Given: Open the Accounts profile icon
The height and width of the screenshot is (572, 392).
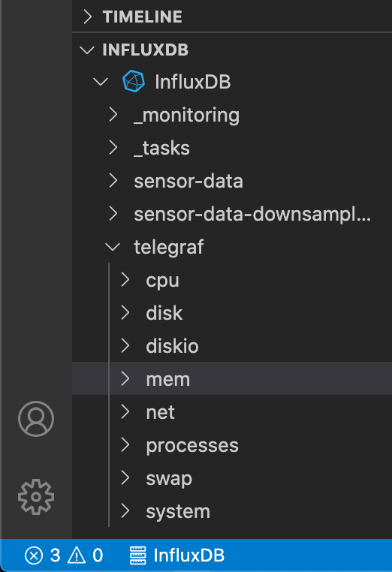Looking at the screenshot, I should [x=36, y=419].
